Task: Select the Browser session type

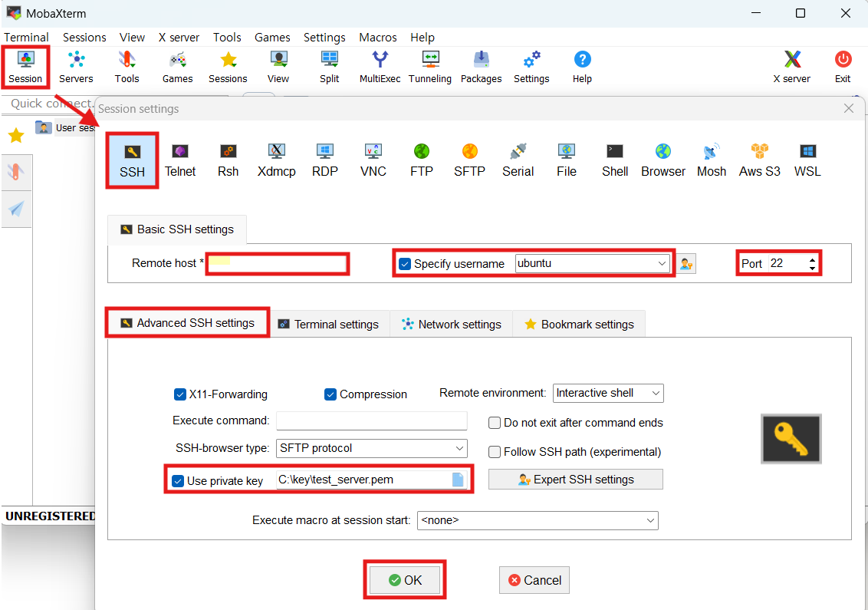Action: [663, 160]
